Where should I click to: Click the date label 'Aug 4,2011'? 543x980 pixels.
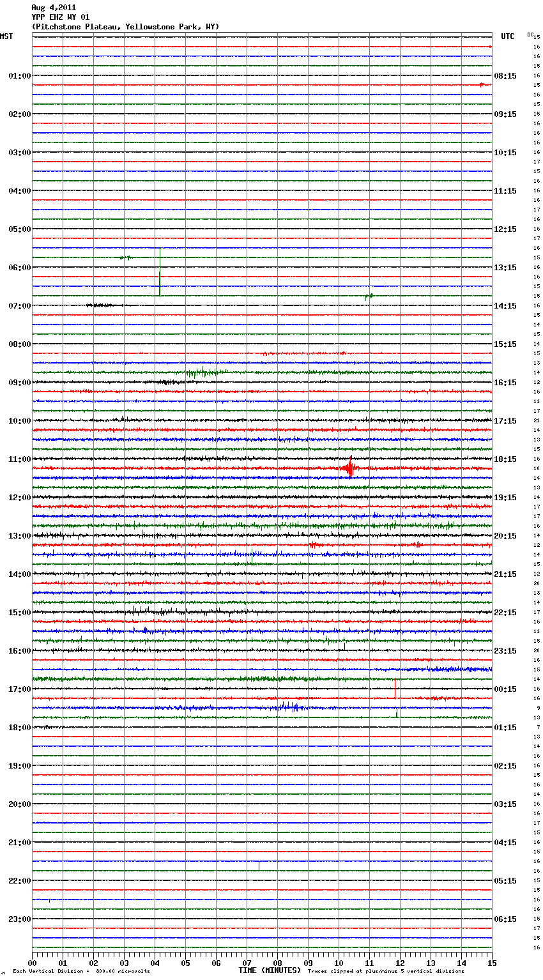tap(54, 8)
